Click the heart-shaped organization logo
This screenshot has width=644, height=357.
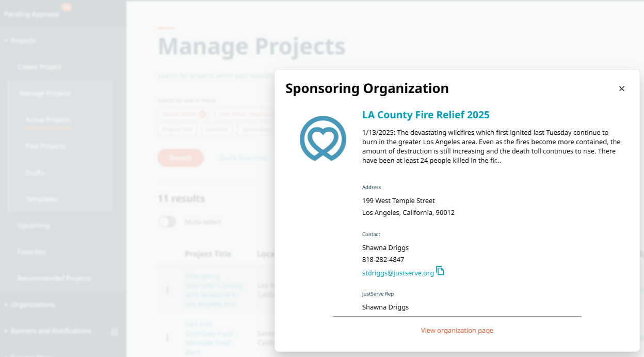click(323, 138)
